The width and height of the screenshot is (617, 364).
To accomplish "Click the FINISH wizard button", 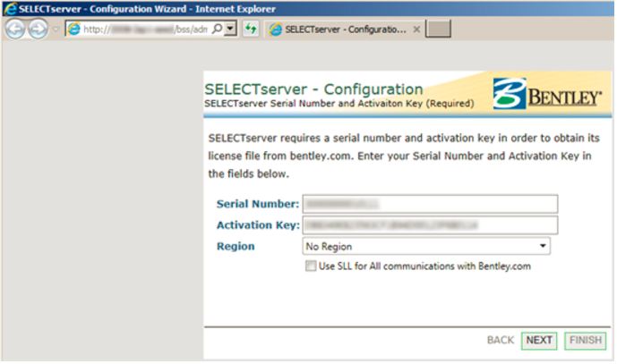I will click(586, 341).
